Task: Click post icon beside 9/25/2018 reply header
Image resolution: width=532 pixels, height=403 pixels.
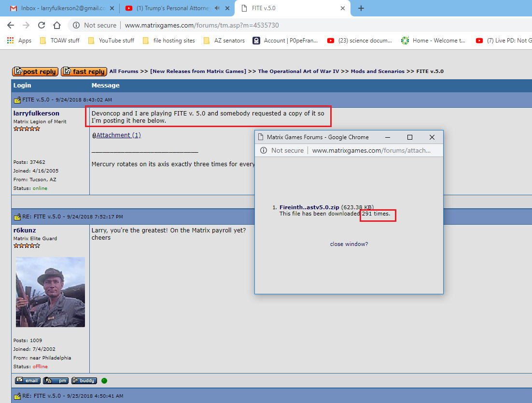Action: [17, 396]
